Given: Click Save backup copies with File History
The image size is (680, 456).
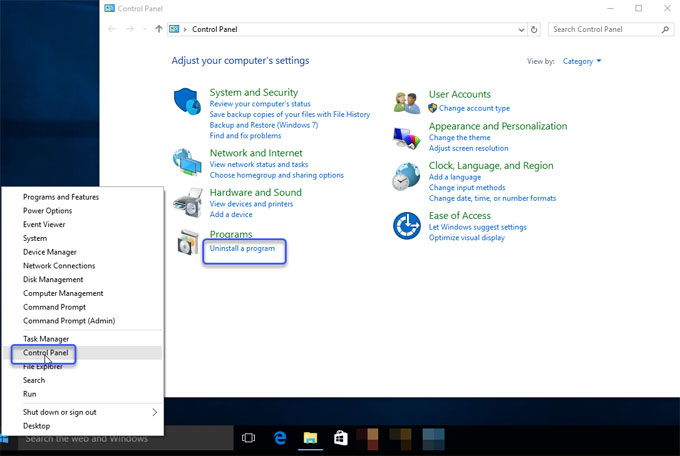Looking at the screenshot, I should [x=290, y=115].
